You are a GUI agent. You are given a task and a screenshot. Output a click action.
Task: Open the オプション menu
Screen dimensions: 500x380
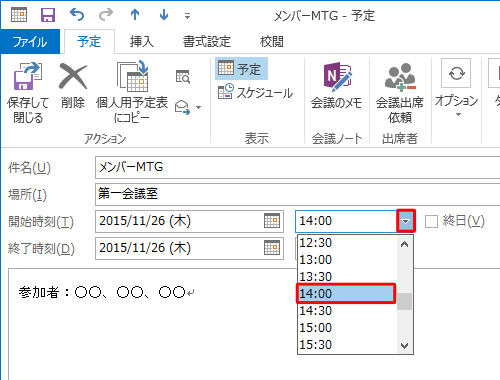(x=456, y=88)
